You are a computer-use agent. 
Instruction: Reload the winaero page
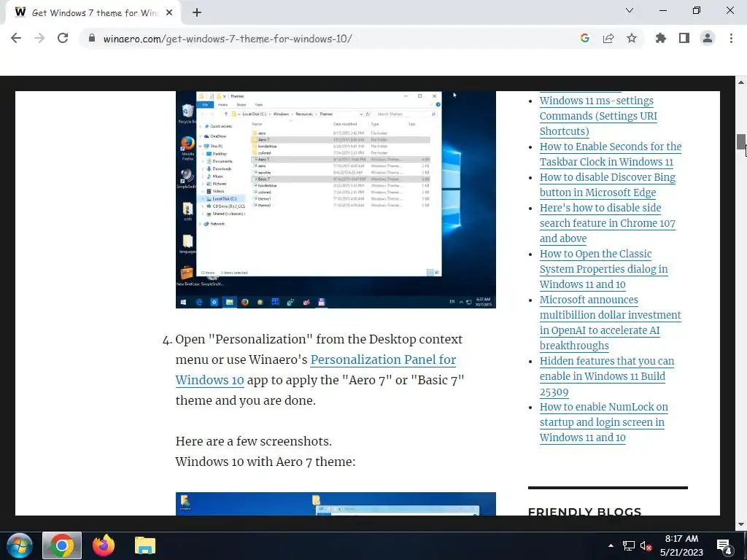(63, 38)
